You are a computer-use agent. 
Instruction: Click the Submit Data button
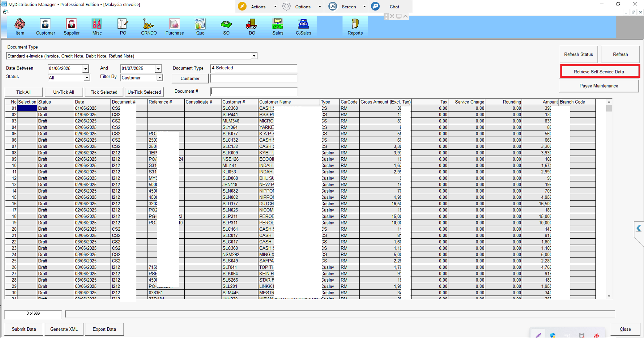(x=24, y=329)
